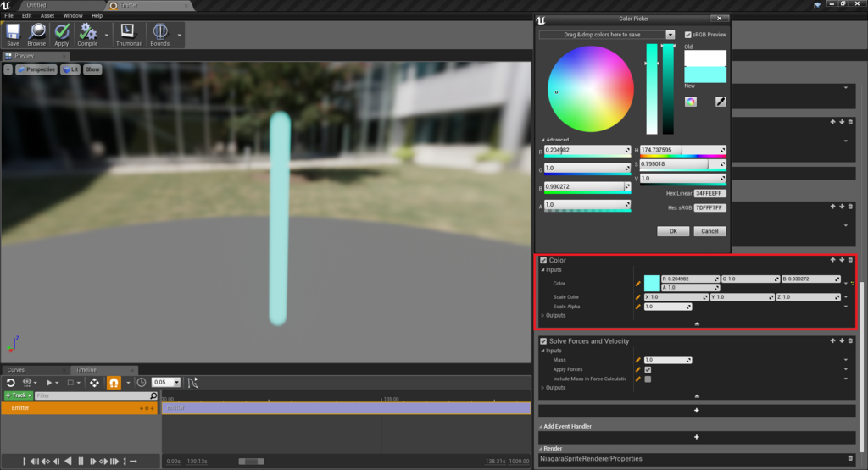The image size is (868, 470).
Task: Click the search icon in Filter field
Action: [x=153, y=396]
